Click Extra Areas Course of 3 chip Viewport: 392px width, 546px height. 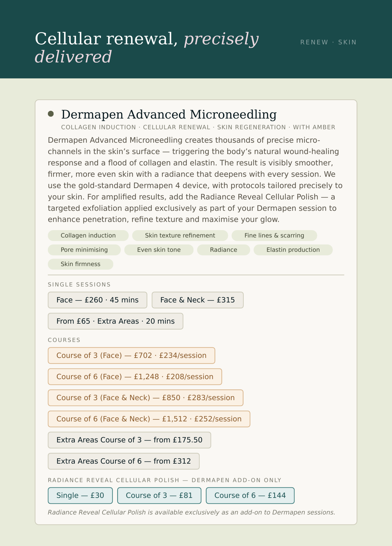(x=129, y=440)
